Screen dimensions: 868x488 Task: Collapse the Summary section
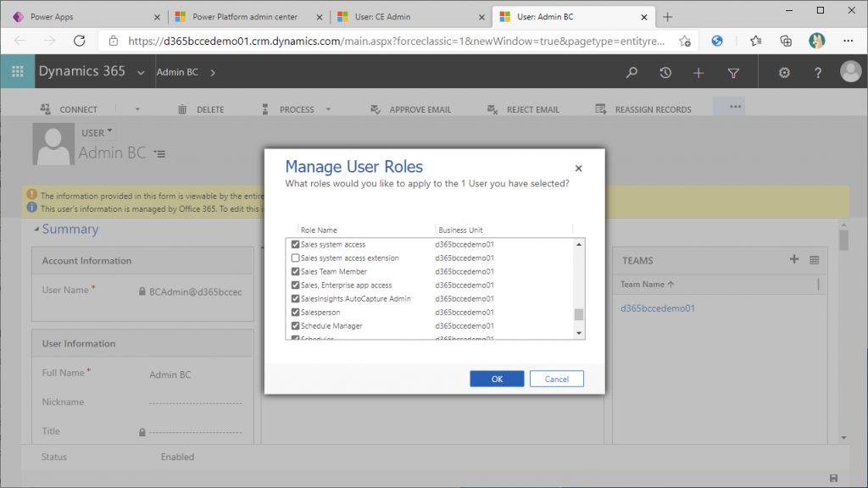(36, 229)
